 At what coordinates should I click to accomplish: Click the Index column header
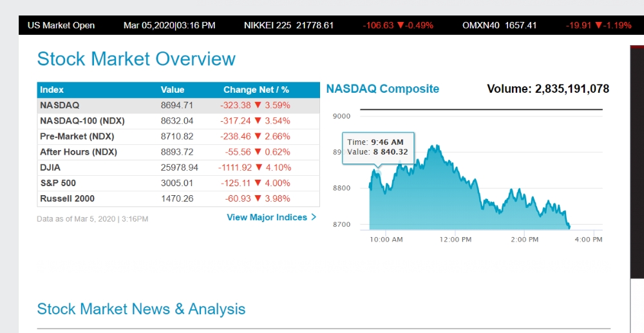[x=52, y=90]
